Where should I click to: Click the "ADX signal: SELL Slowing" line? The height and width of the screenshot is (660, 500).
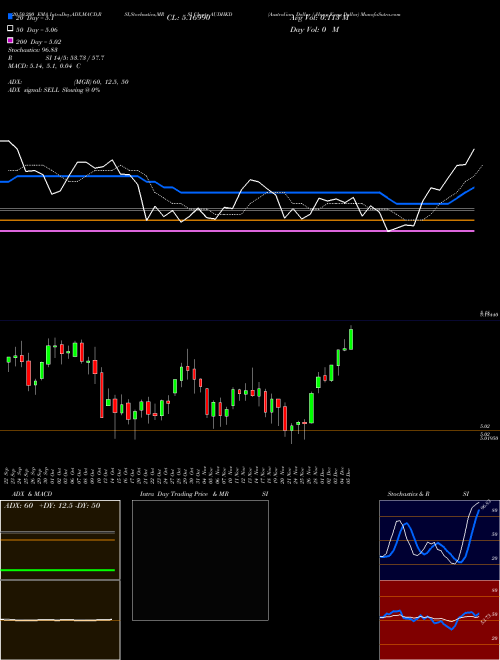point(54,90)
